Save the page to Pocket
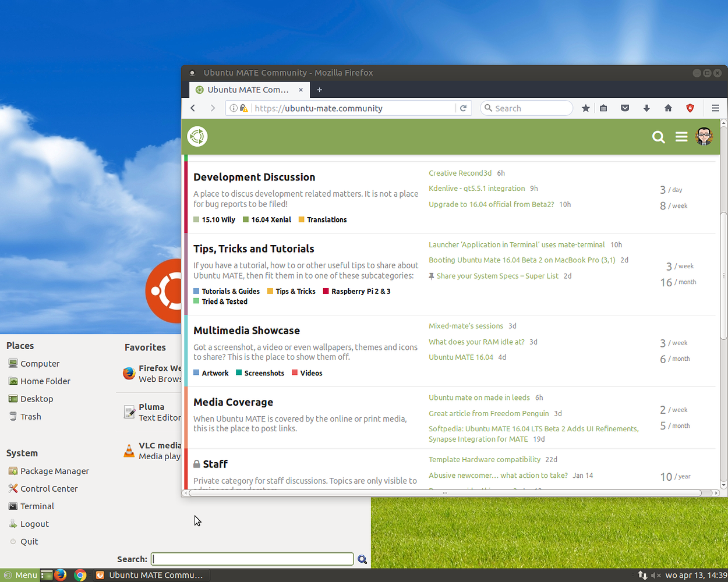The height and width of the screenshot is (582, 728). pyautogui.click(x=625, y=108)
